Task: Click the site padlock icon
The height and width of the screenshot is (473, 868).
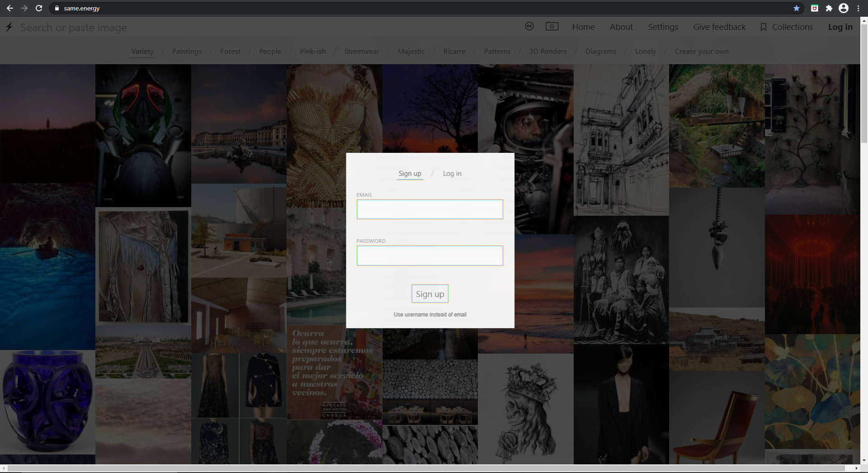Action: (57, 8)
